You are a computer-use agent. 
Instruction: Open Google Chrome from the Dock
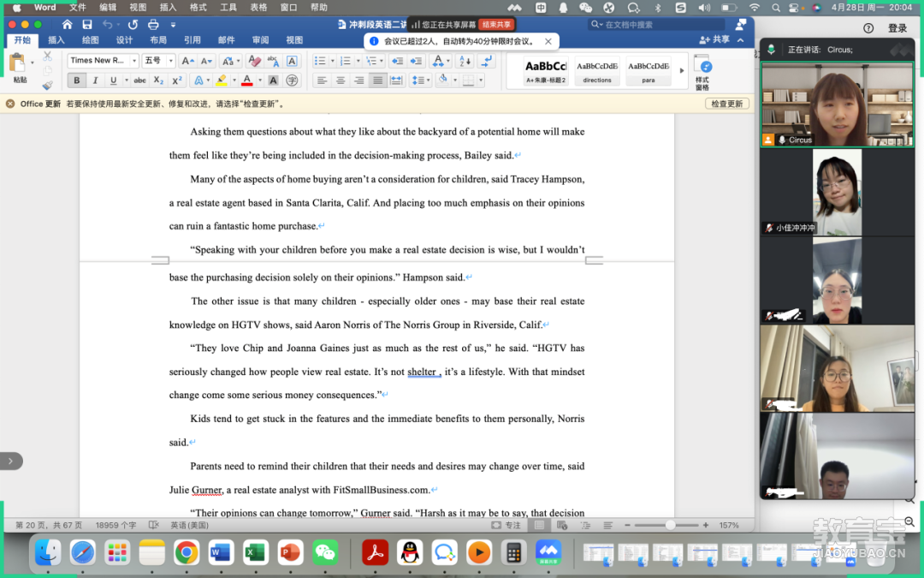point(187,552)
